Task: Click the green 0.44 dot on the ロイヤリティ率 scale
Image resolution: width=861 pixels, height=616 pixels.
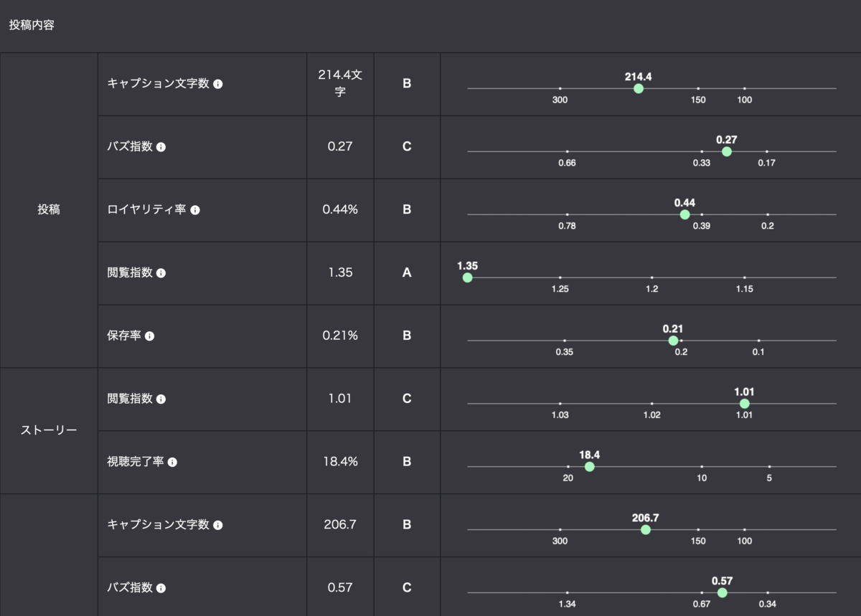Action: pyautogui.click(x=684, y=214)
